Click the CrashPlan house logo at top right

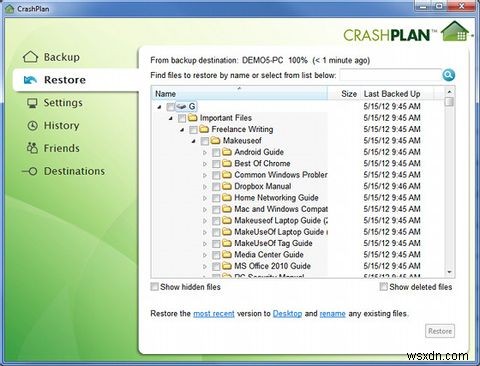tap(455, 32)
